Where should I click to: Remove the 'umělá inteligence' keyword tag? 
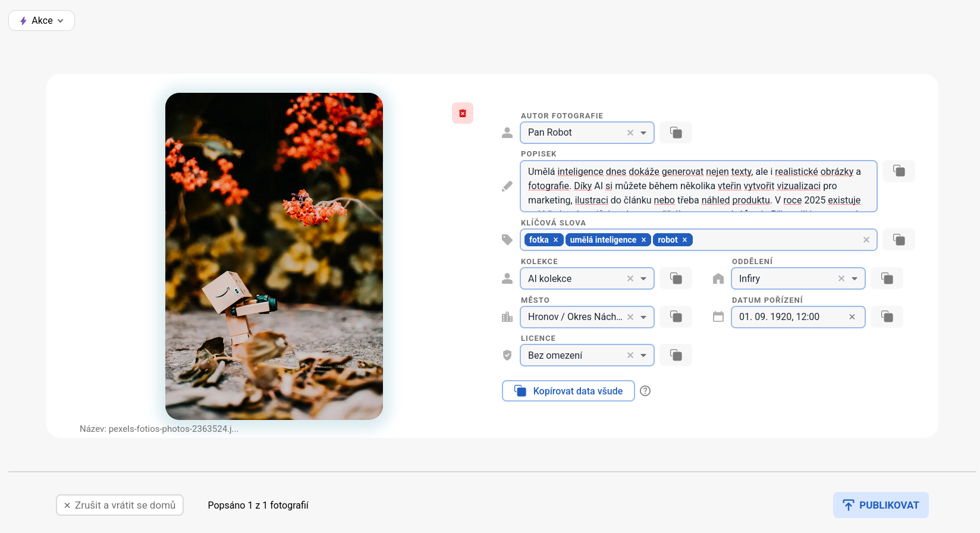[x=643, y=240]
